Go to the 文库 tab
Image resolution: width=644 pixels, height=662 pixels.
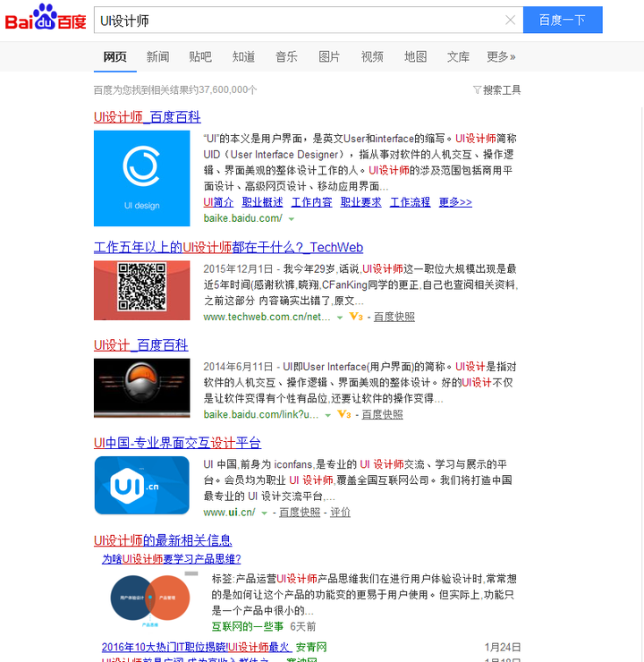[x=458, y=56]
